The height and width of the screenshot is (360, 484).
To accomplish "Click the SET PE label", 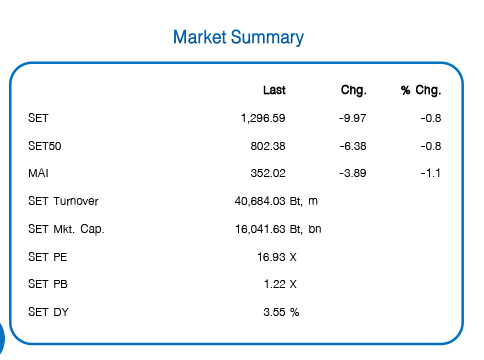I will (x=48, y=257).
